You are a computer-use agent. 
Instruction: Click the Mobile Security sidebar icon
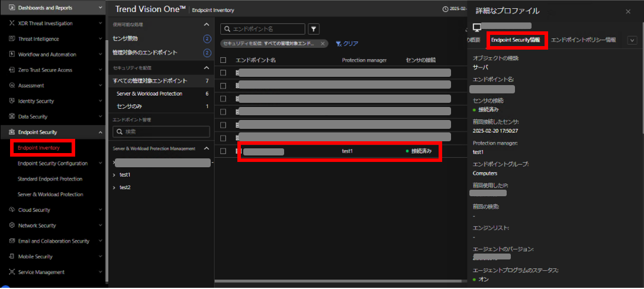(x=12, y=256)
